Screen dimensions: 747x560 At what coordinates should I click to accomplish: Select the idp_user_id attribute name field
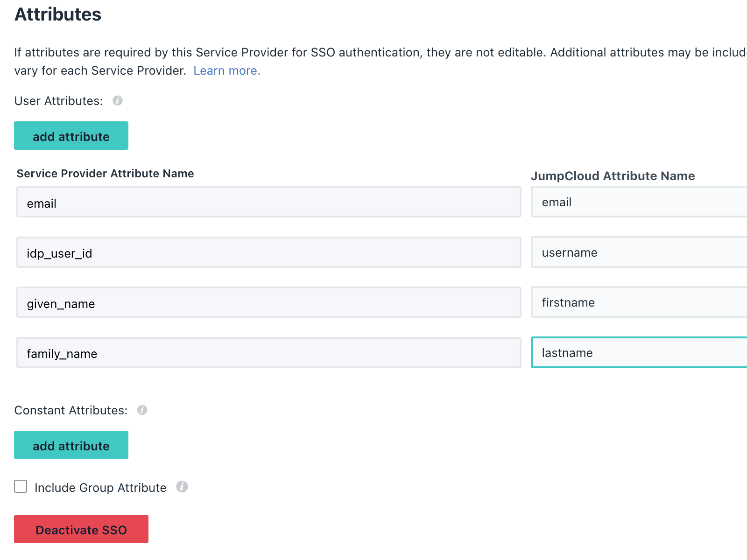(x=268, y=252)
